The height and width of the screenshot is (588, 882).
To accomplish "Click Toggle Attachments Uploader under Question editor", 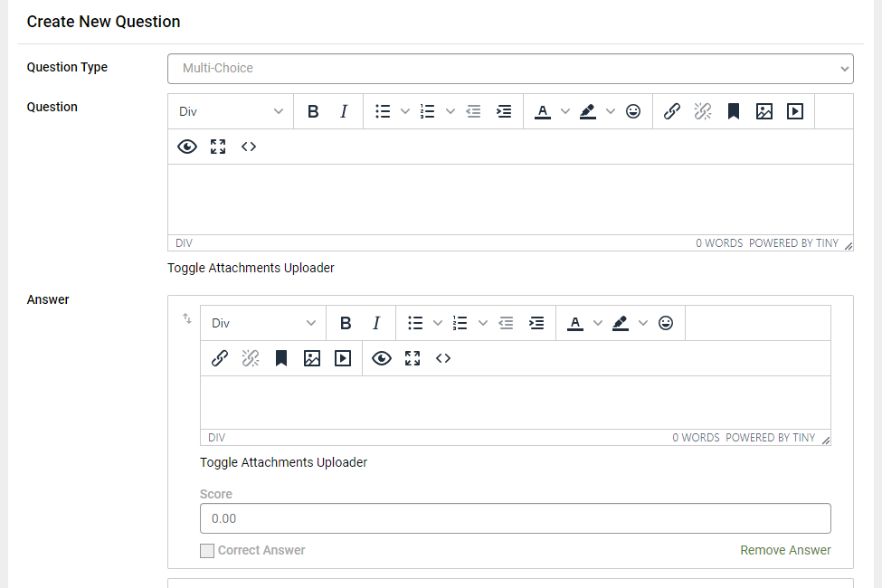I will click(x=251, y=268).
